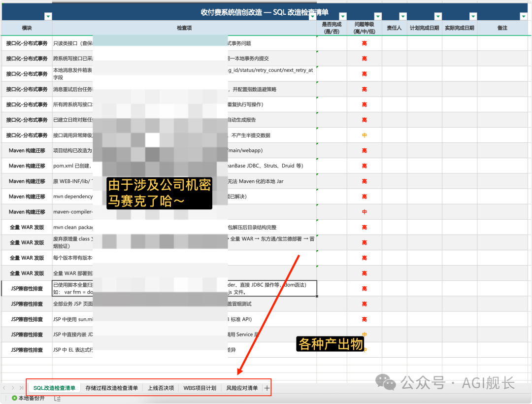532x404 pixels.
Task: Click 检查项 cell starting JSP 中使用 sun.mi
Action: click(184, 319)
